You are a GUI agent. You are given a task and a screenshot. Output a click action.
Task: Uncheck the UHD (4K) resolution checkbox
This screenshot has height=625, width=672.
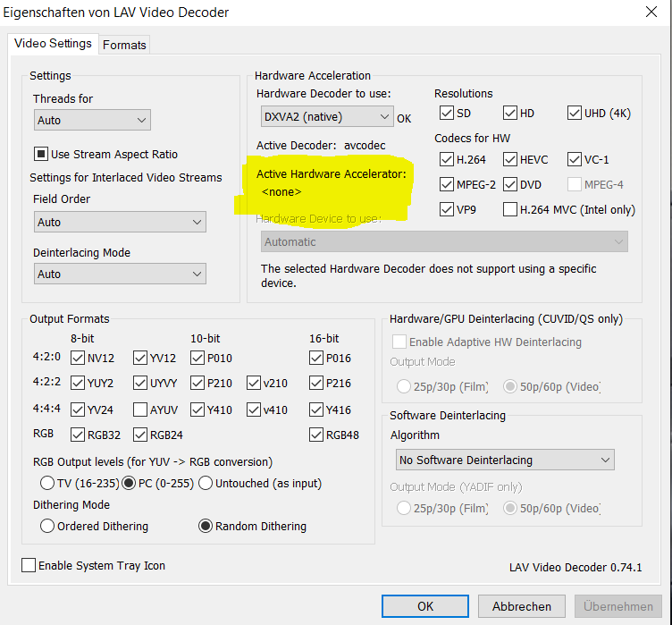point(575,114)
